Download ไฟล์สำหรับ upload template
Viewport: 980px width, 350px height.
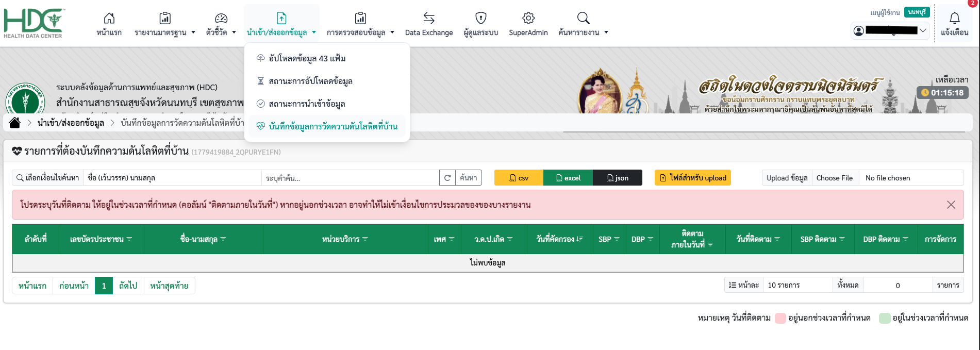[693, 178]
